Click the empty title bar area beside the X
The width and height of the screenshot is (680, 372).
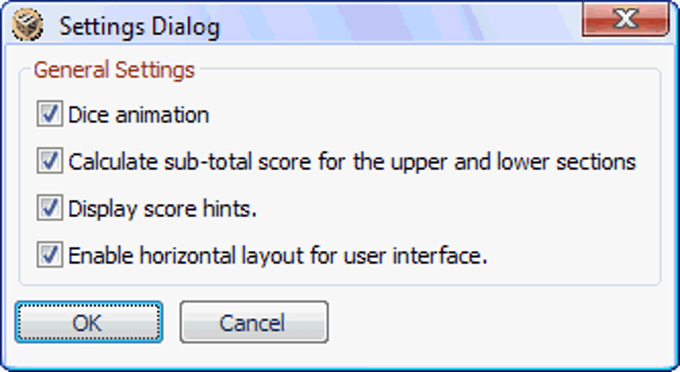click(399, 24)
